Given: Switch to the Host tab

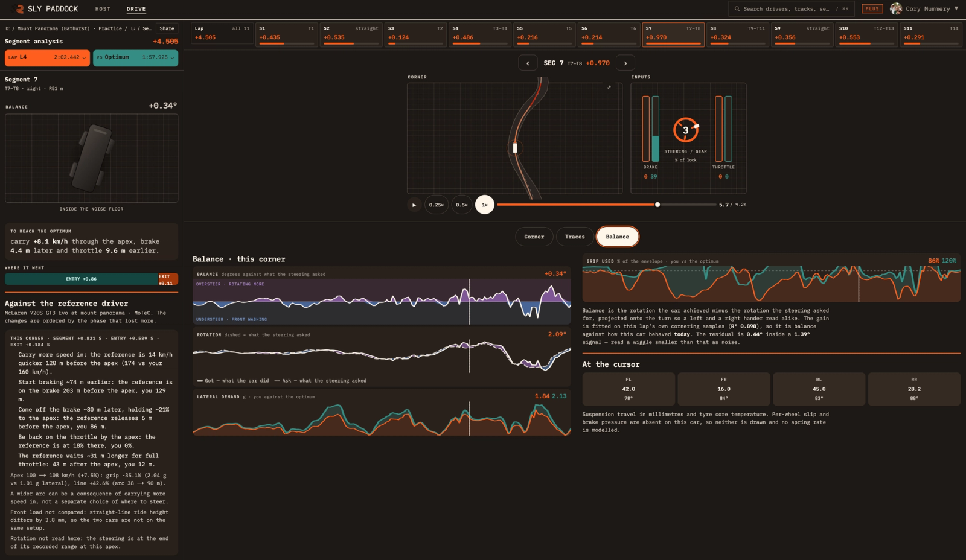Looking at the screenshot, I should pos(103,9).
